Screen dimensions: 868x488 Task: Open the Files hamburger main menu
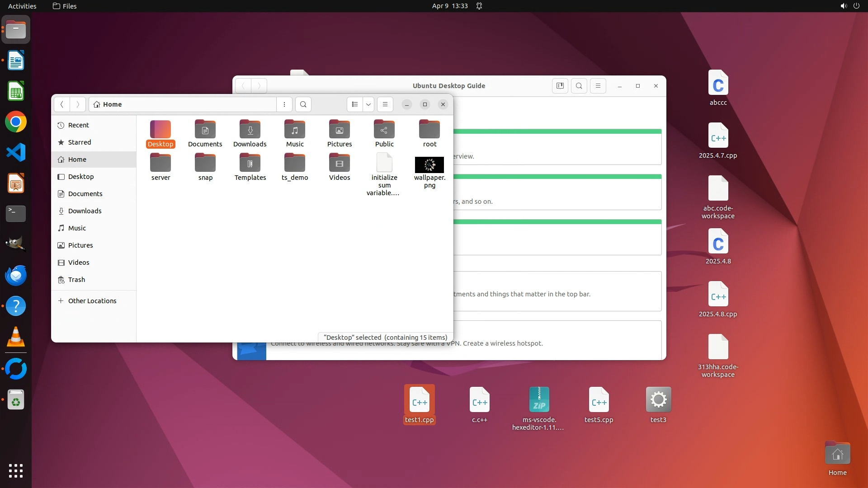385,104
